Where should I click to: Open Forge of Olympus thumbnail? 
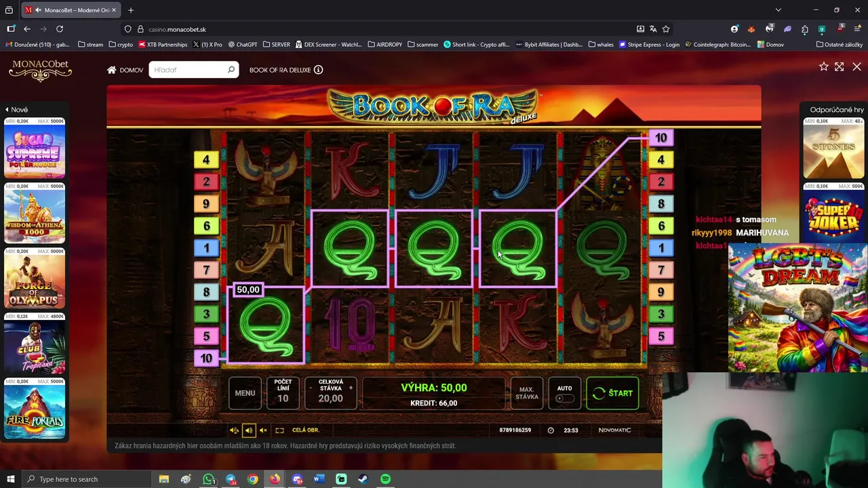tap(35, 279)
